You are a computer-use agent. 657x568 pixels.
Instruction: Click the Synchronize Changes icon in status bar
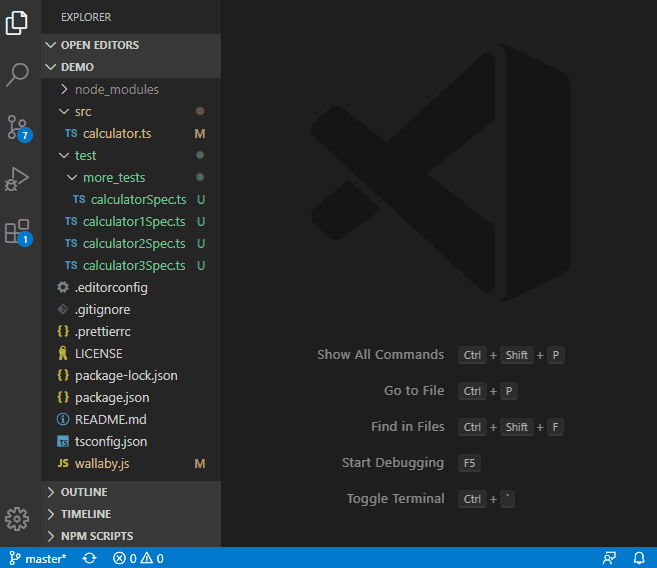click(x=89, y=558)
